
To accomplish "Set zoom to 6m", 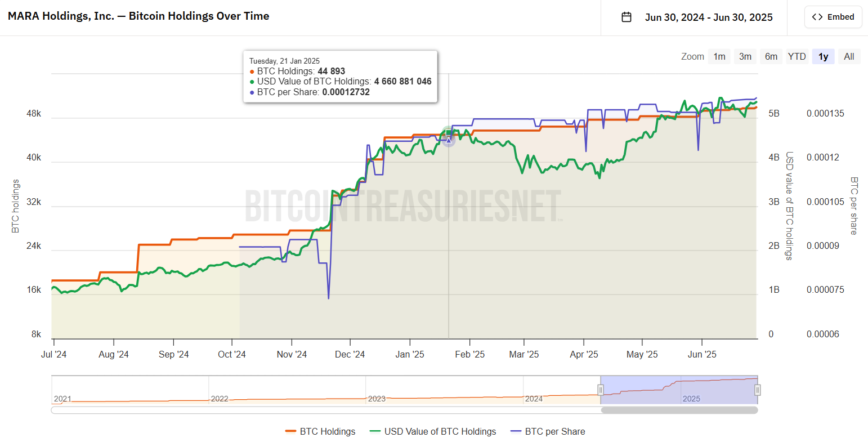I will (771, 56).
